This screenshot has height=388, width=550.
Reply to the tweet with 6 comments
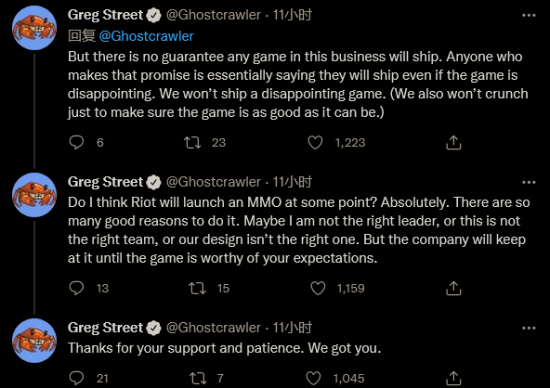[76, 142]
